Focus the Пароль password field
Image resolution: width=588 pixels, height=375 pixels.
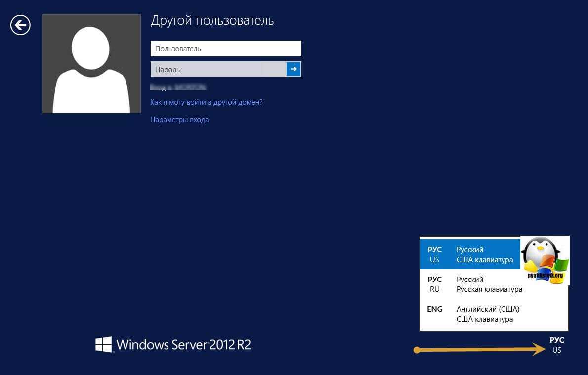(218, 69)
